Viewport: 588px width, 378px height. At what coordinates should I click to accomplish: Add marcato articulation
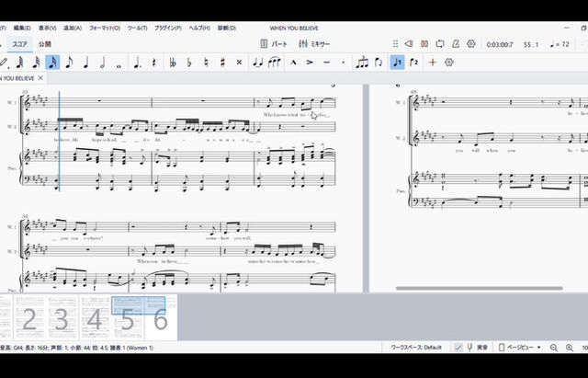(294, 63)
